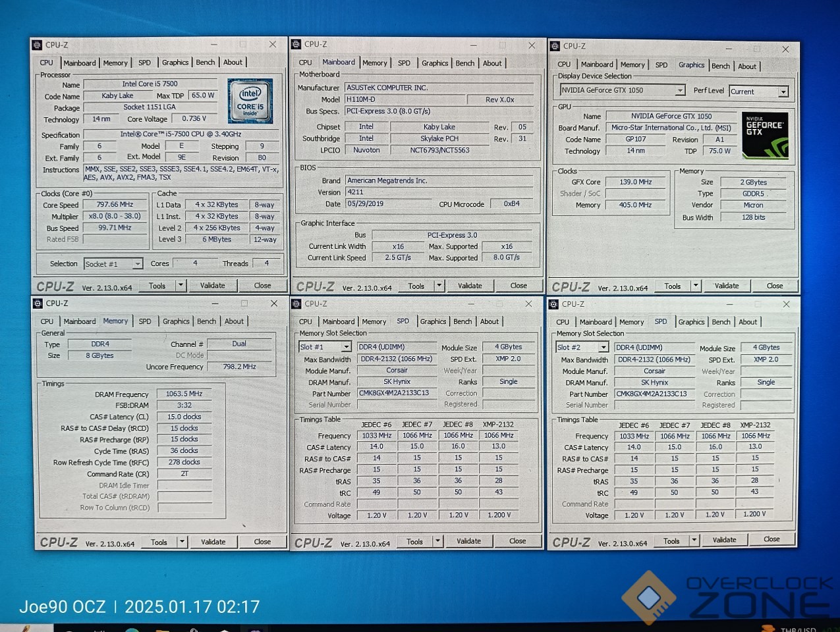840x632 pixels.
Task: Expand Tools dropdown arrow in the processor window
Action: click(181, 286)
